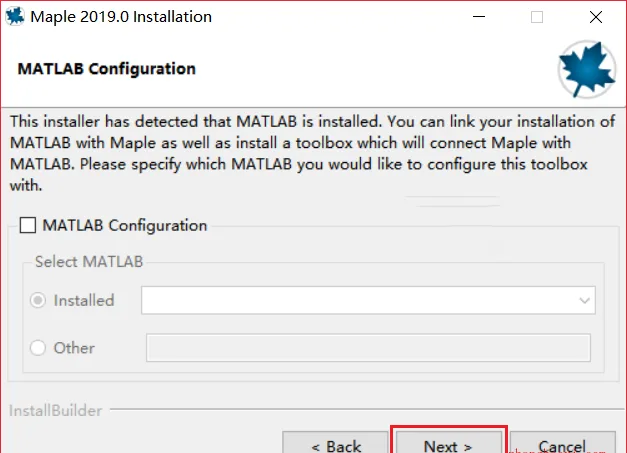Click the large Maple logo in header

[x=587, y=69]
